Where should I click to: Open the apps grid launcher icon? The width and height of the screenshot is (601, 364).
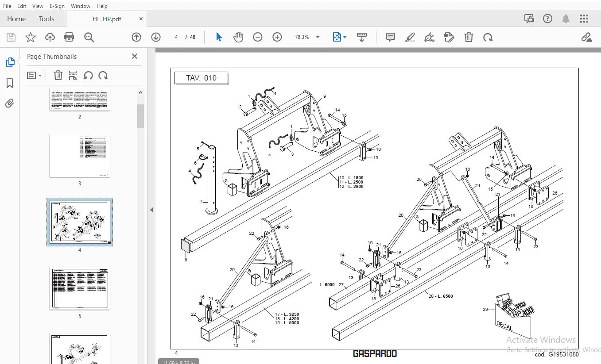[x=584, y=19]
